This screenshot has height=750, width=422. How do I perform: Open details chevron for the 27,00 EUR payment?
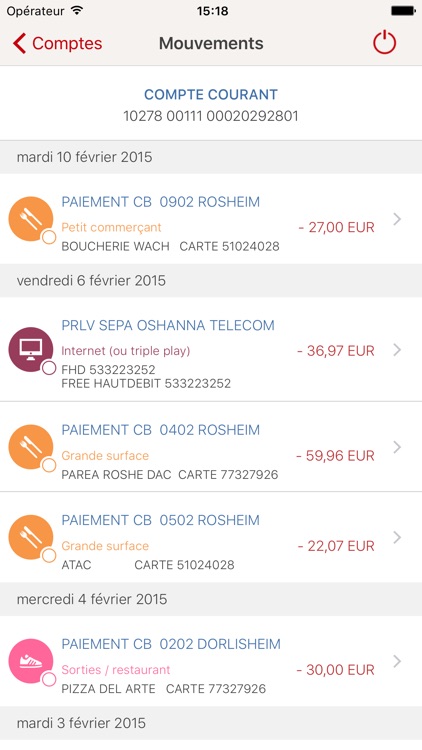[397, 219]
